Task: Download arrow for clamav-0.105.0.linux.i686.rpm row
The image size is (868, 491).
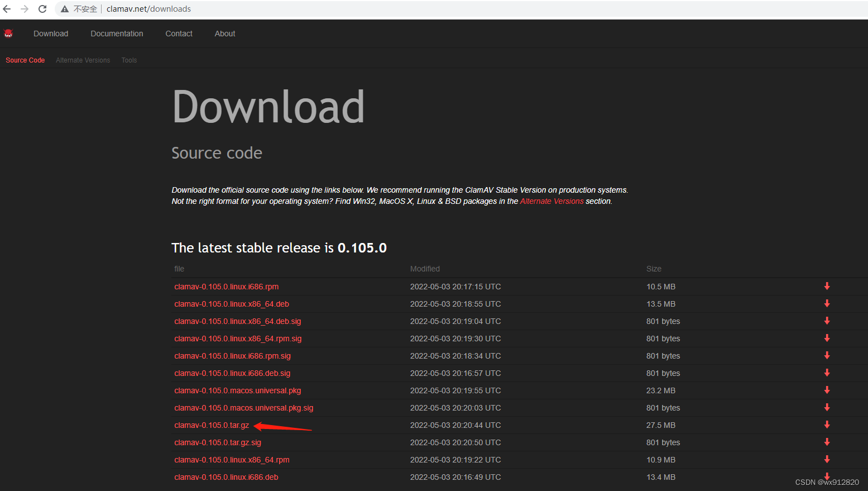Action: click(x=827, y=287)
